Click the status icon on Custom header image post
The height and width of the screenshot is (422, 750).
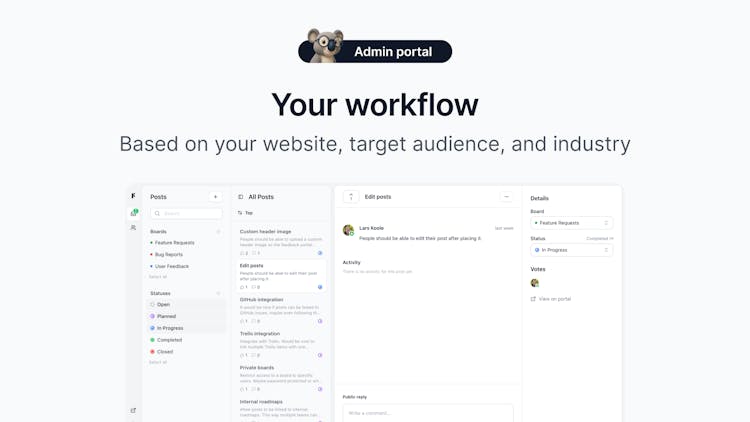pos(320,253)
